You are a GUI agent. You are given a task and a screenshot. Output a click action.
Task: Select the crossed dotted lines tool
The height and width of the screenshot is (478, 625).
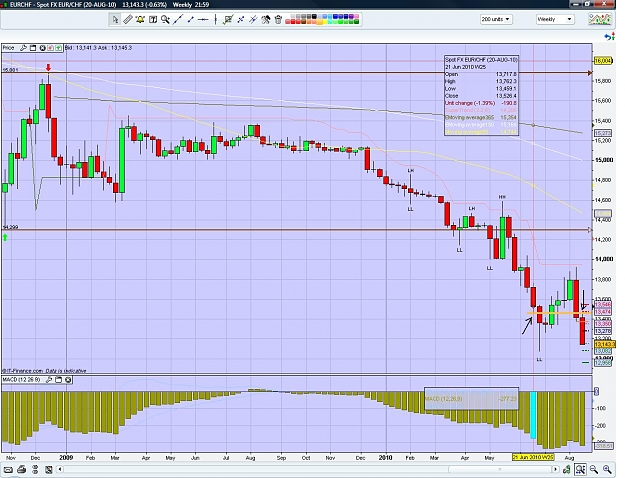(x=241, y=19)
